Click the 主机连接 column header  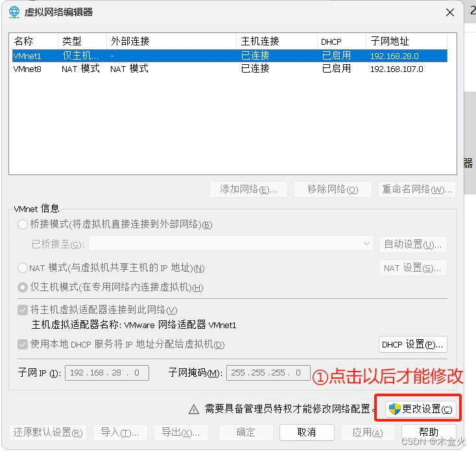tap(276, 41)
